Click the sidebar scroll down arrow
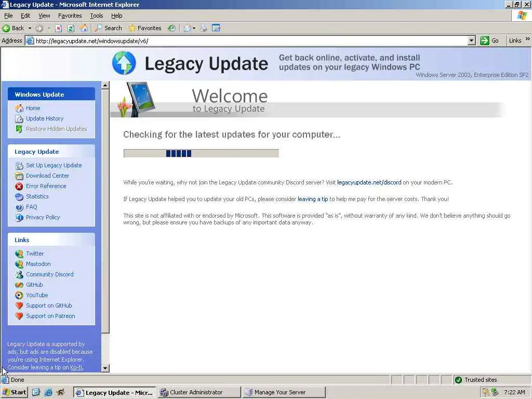The height and width of the screenshot is (399, 532). pos(105,368)
